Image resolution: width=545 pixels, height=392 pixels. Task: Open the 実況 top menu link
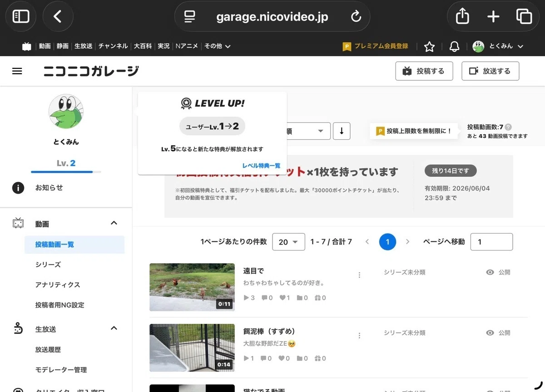tap(163, 46)
